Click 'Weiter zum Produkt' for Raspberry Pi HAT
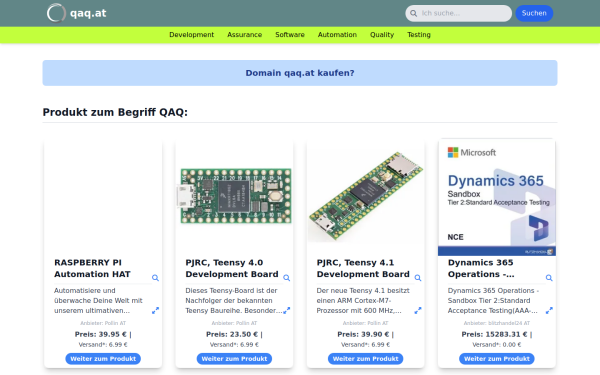The width and height of the screenshot is (600, 375). click(x=103, y=359)
